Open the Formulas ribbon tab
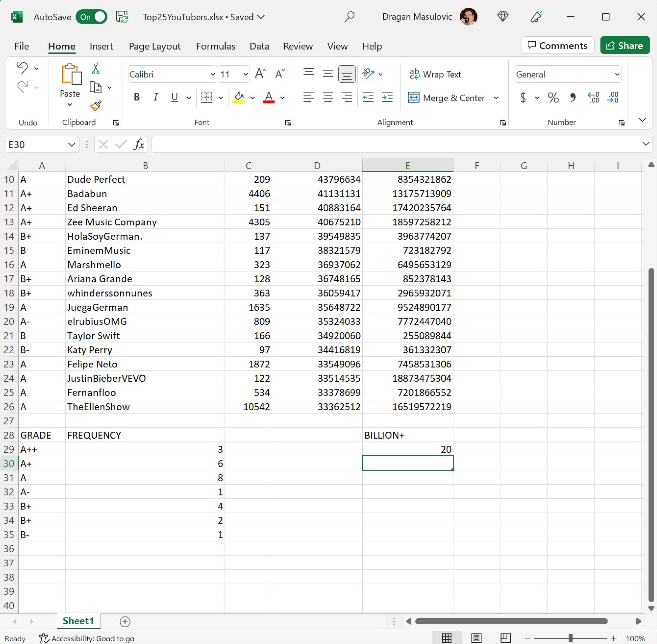This screenshot has height=644, width=657. tap(215, 46)
